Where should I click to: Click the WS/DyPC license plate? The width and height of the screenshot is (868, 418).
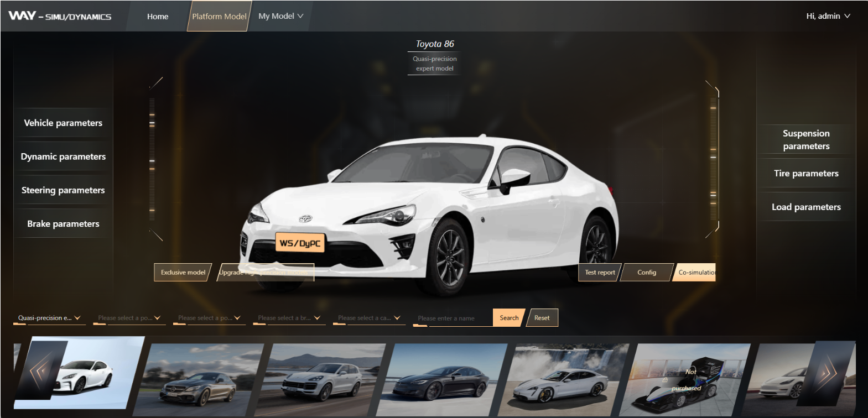point(300,243)
